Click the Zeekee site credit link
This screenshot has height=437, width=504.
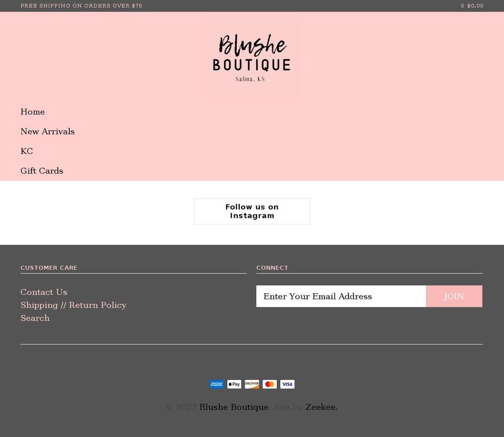point(321,407)
